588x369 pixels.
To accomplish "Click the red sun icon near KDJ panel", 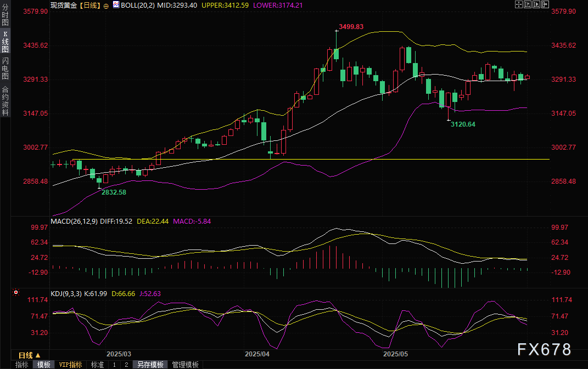I will pyautogui.click(x=16, y=293).
